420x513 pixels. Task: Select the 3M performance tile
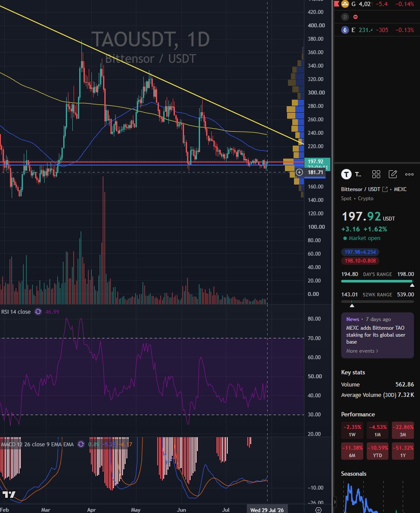(403, 430)
